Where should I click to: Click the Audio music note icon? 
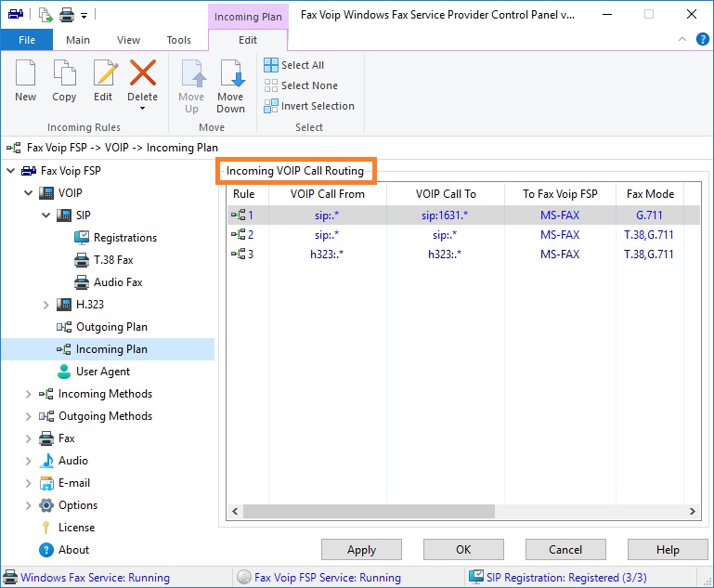coord(46,461)
